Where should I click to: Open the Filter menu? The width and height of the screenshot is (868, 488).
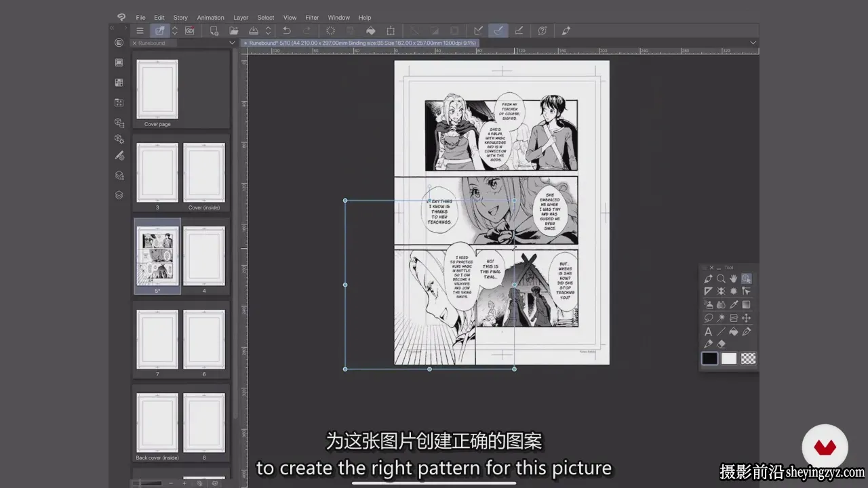312,18
